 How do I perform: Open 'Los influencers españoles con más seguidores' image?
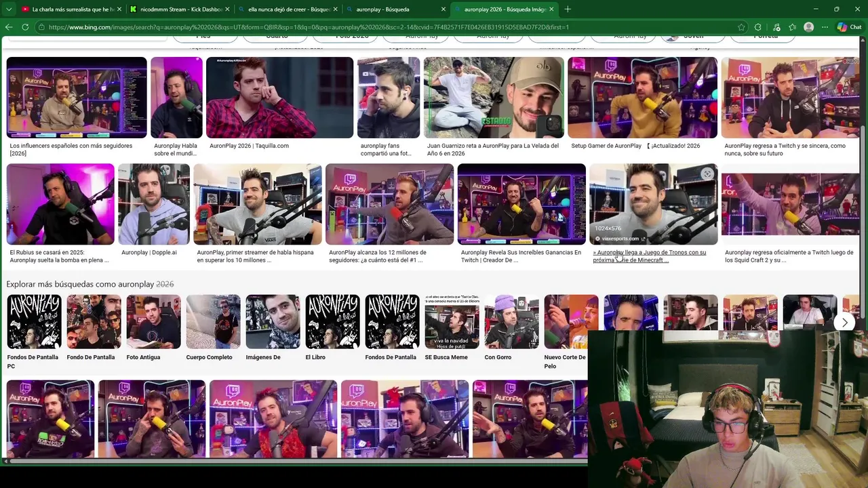[77, 98]
